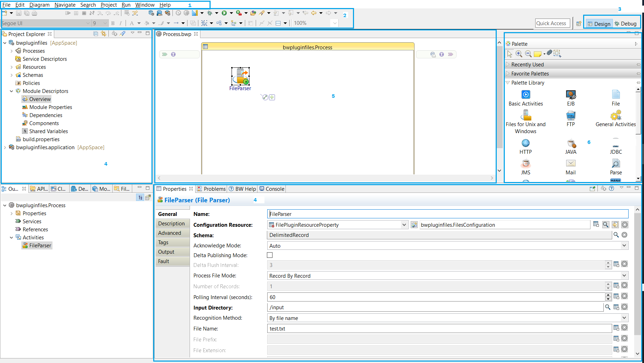This screenshot has height=363, width=644.
Task: Open the Parse palette
Action: 616,167
